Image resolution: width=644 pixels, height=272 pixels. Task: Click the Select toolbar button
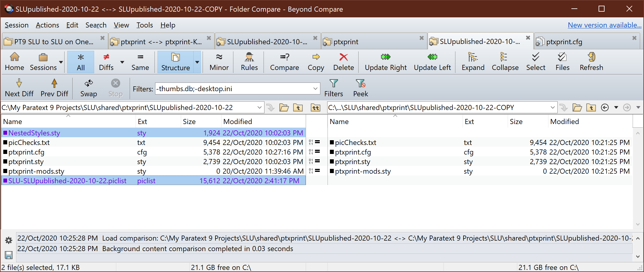pyautogui.click(x=536, y=61)
